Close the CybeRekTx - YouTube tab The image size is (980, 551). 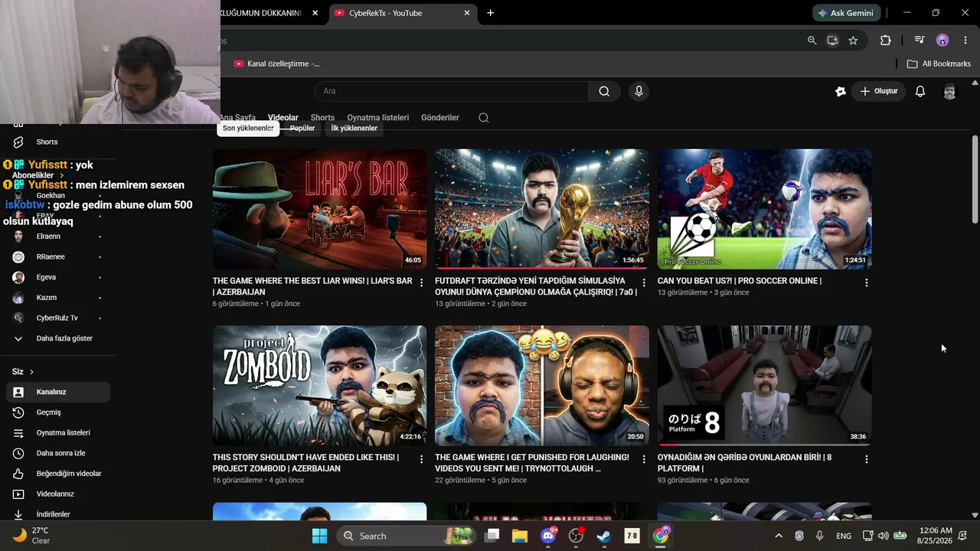[467, 13]
